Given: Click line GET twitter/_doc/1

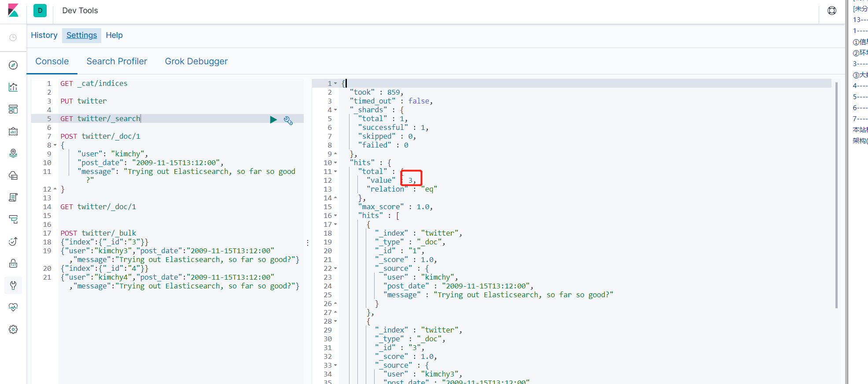Looking at the screenshot, I should click(98, 207).
